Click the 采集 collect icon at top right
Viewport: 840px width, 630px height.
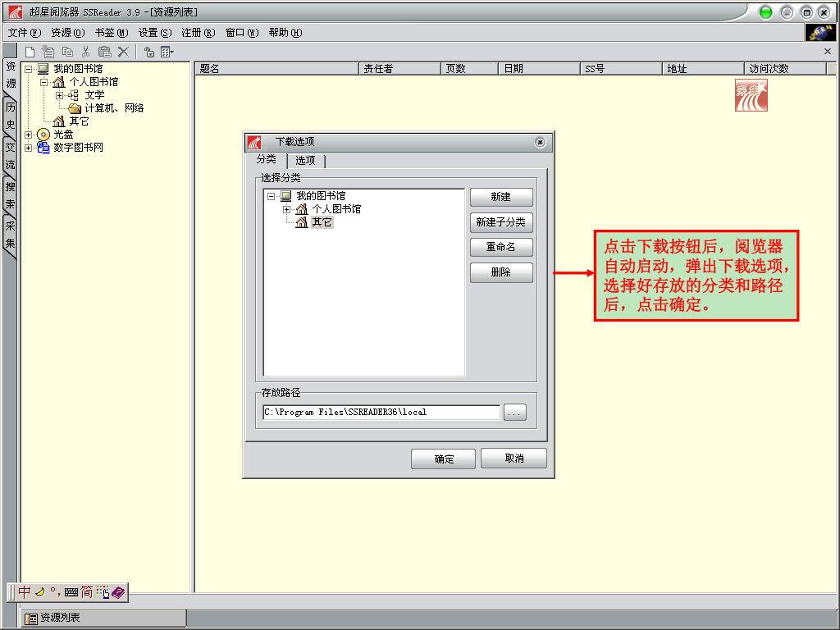(x=751, y=95)
